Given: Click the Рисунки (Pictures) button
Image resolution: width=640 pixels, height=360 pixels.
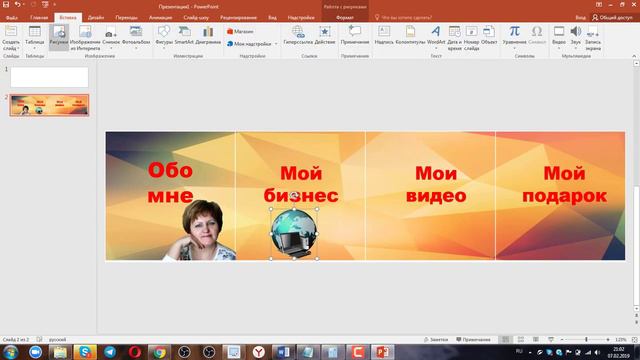Looking at the screenshot, I should click(x=59, y=37).
